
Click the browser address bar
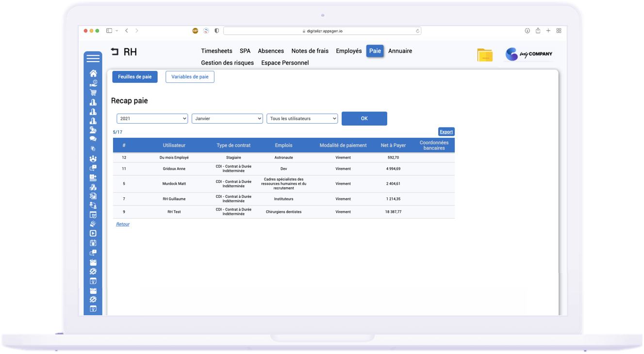coord(322,31)
